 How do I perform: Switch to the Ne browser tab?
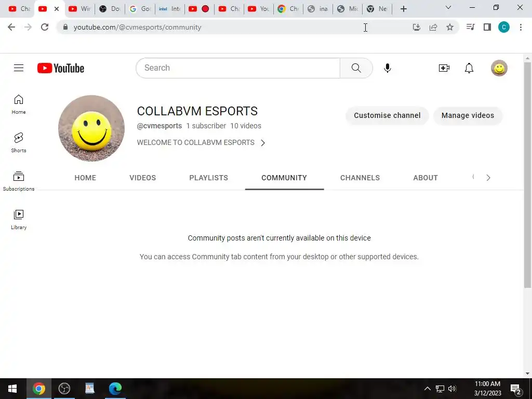click(377, 9)
